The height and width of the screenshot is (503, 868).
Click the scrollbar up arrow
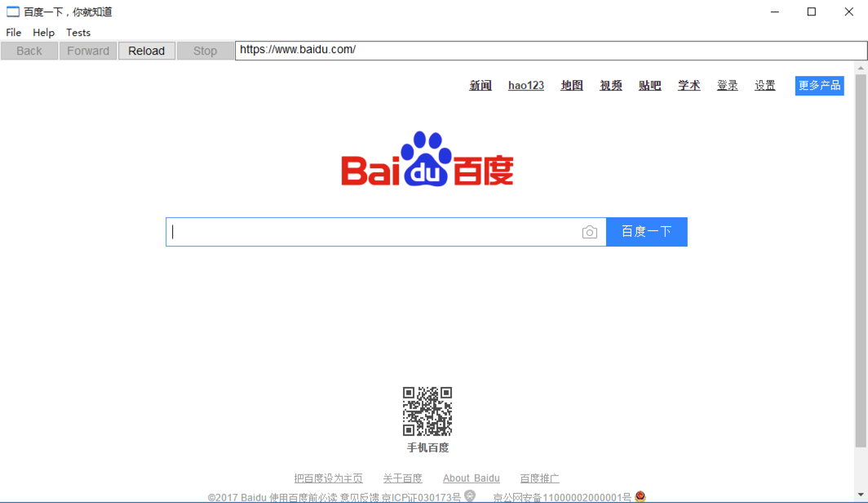(x=860, y=68)
